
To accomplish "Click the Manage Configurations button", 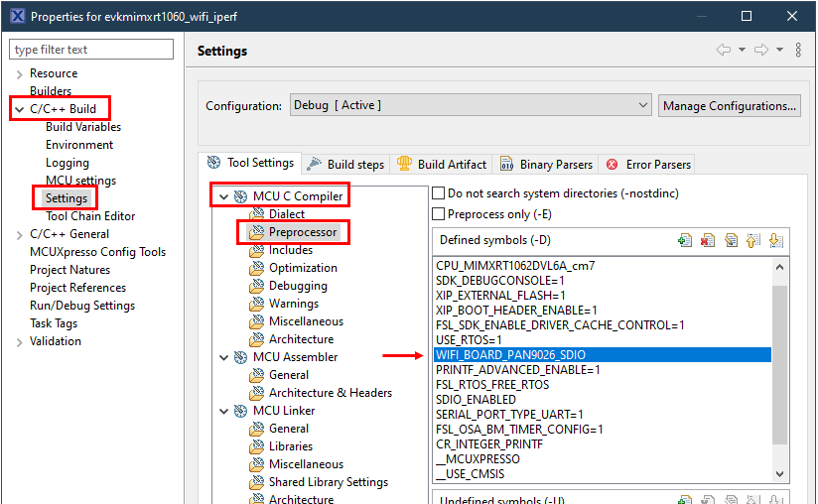I will point(729,105).
